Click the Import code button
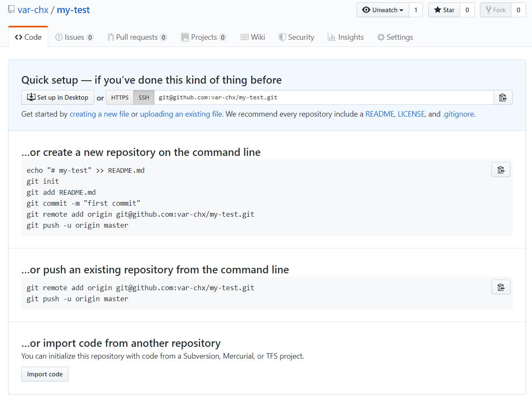This screenshot has height=403, width=532. pyautogui.click(x=45, y=374)
